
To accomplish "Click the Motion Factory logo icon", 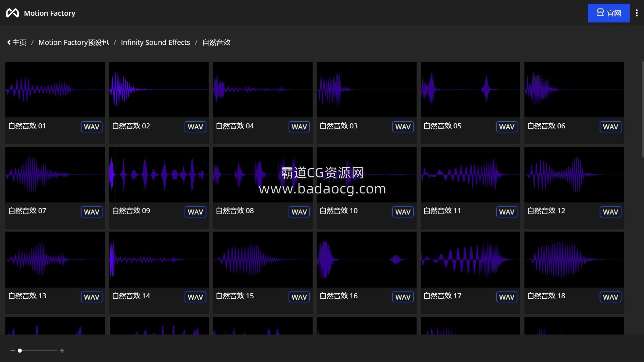I will (12, 13).
